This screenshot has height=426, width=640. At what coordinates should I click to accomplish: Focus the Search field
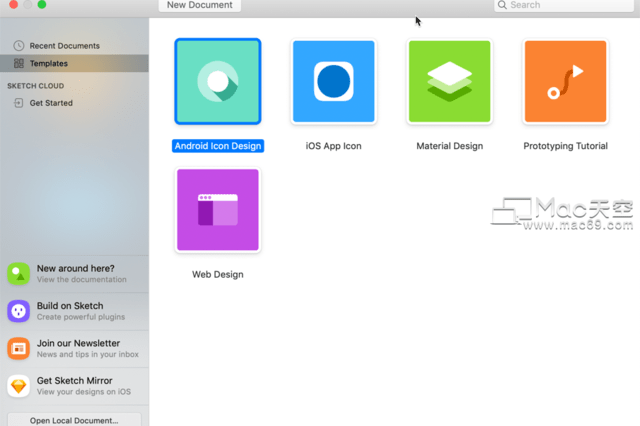coord(564,5)
